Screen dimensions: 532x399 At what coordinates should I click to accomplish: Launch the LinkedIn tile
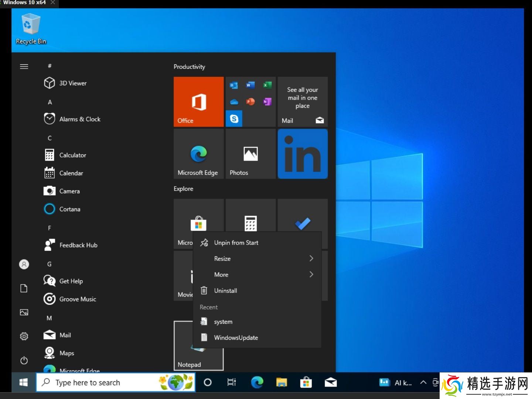pos(302,154)
